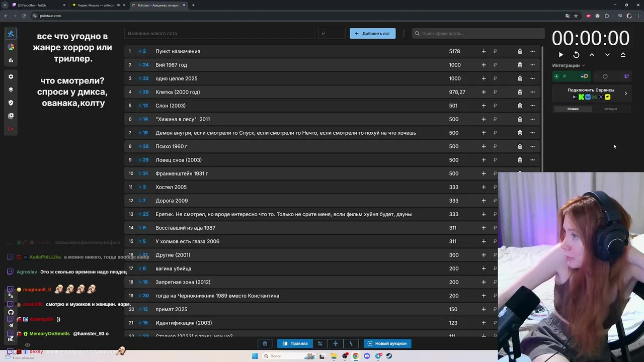Switch to the Twitch browser tab
Screen dimensions: 644x362
click(x=39, y=5)
